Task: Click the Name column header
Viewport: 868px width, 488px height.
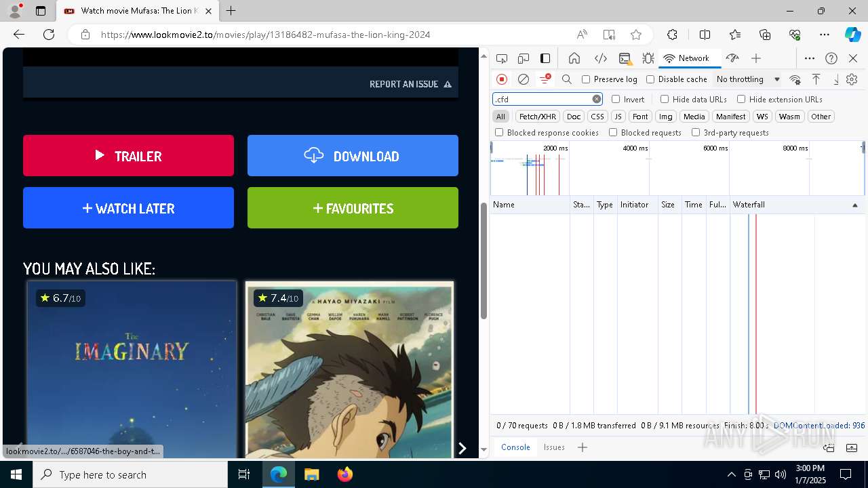Action: [x=530, y=205]
